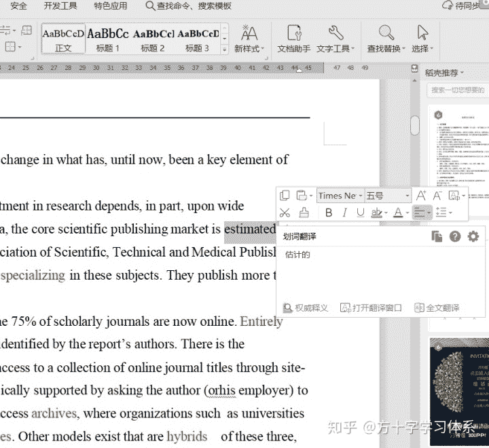Open the font color picker arrow
Screen dimensions: 489x448
tap(406, 213)
